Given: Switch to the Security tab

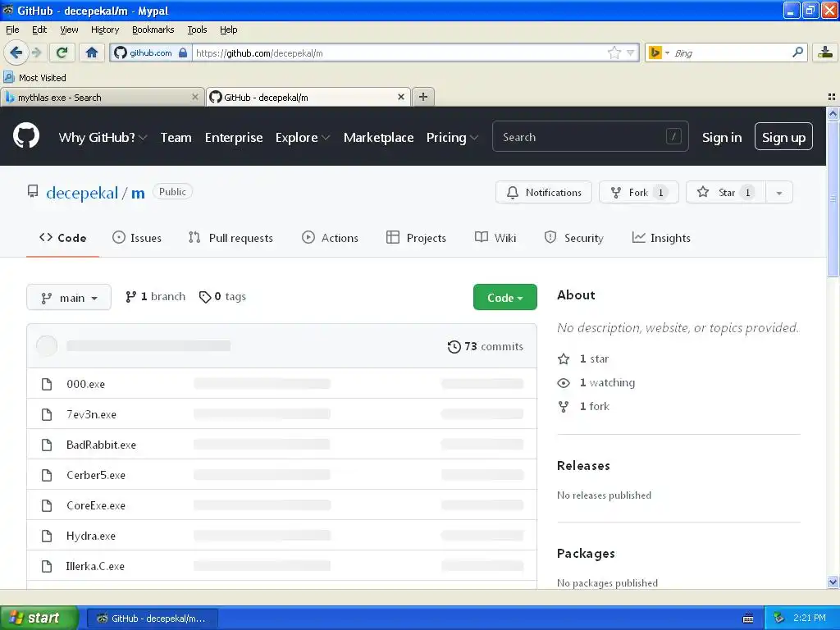Looking at the screenshot, I should pyautogui.click(x=573, y=238).
